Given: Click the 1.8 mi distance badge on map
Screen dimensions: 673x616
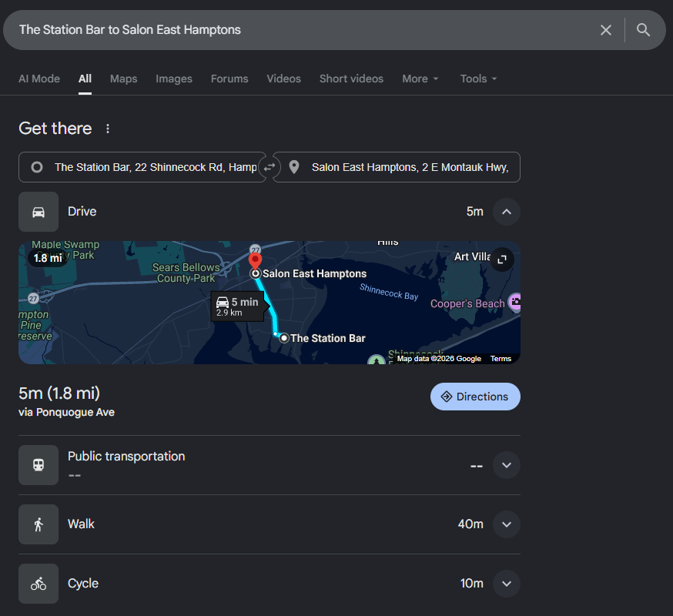Looking at the screenshot, I should [48, 258].
